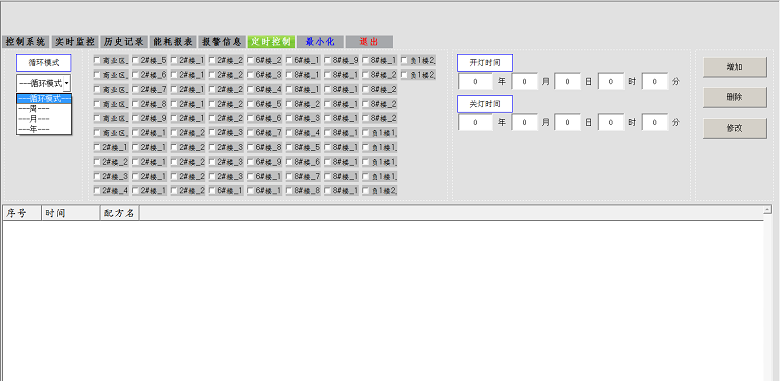Pick 年 in the cycle mode list

[x=44, y=129]
